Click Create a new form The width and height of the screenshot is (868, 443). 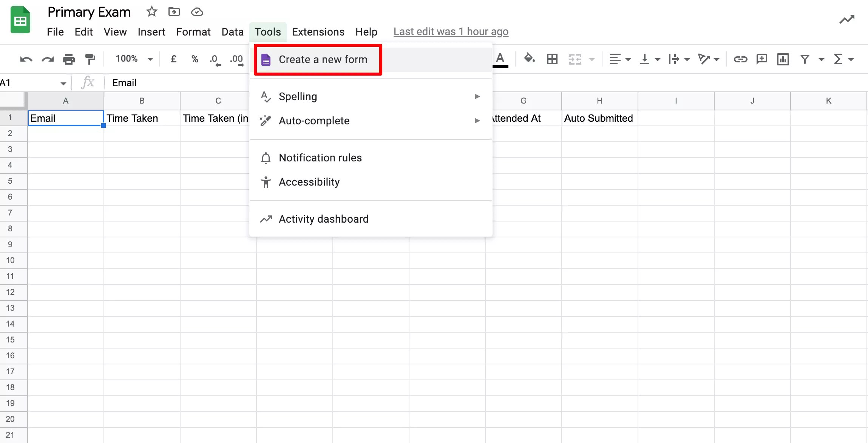[323, 59]
